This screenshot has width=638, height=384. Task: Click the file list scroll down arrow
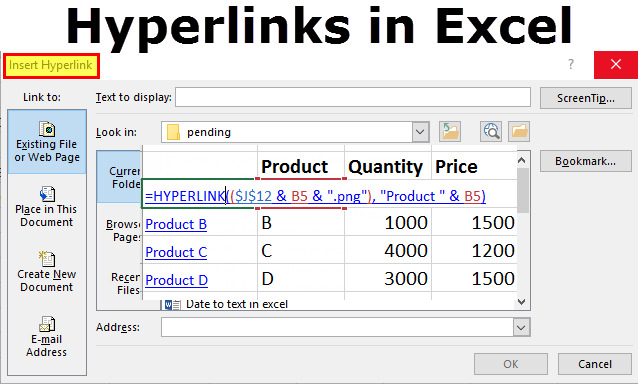pyautogui.click(x=522, y=301)
